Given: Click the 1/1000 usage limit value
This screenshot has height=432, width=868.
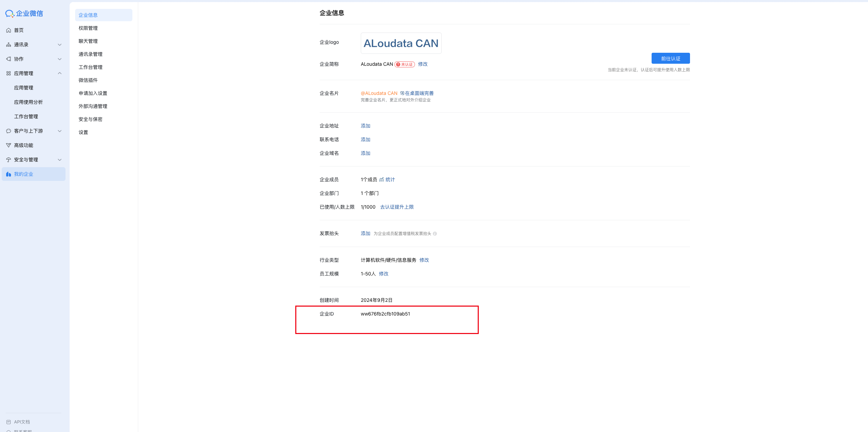Looking at the screenshot, I should (368, 207).
